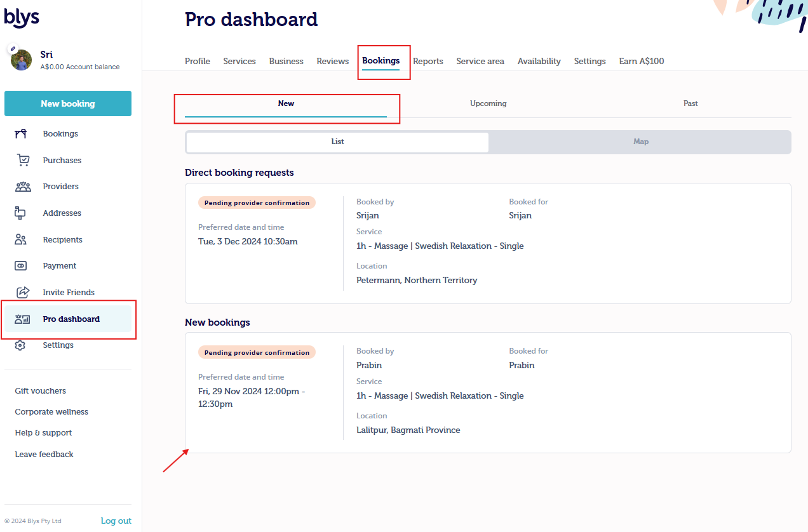Screen dimensions: 808x532
Task: Click the Recipients people icon
Action: click(x=21, y=240)
